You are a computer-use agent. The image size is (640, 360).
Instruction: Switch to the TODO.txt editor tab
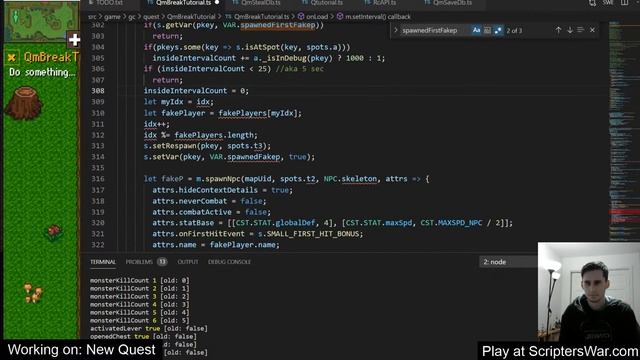(x=109, y=3)
